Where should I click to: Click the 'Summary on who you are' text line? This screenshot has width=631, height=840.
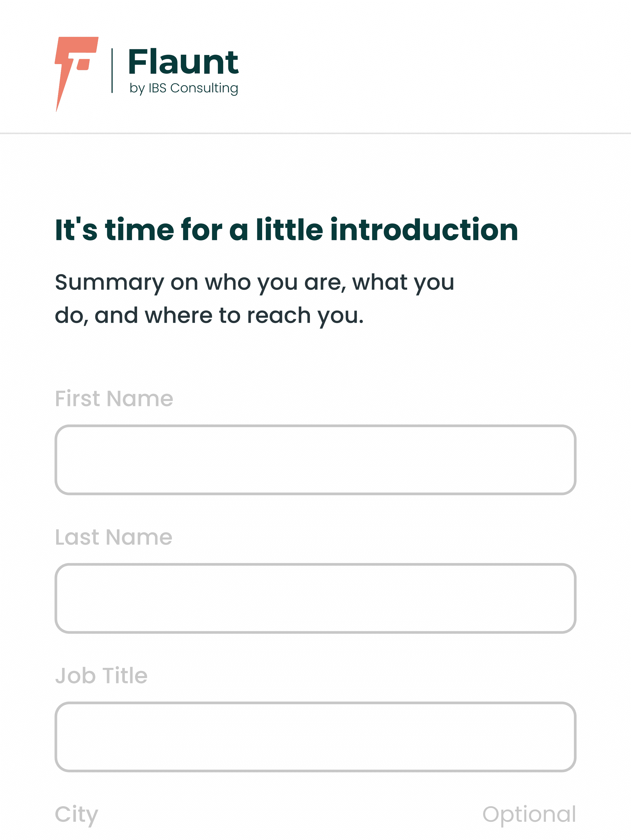point(254,283)
